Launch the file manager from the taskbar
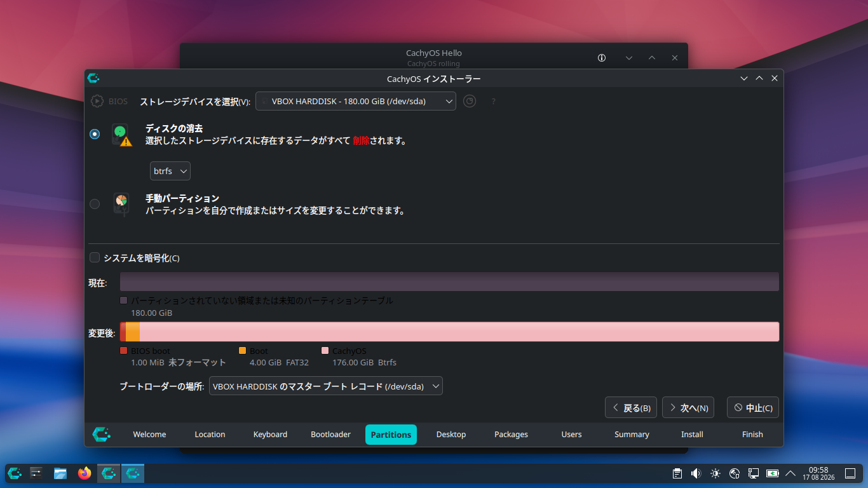The width and height of the screenshot is (868, 488). click(x=60, y=473)
